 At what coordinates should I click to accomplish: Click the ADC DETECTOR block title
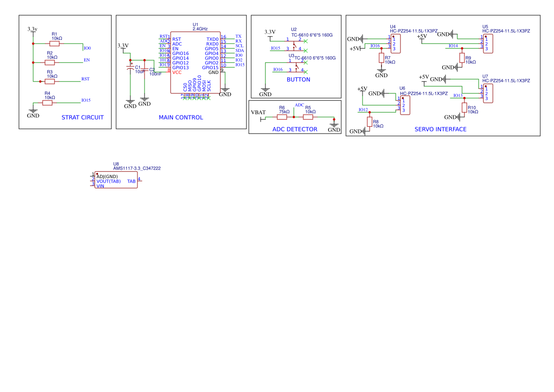point(295,130)
